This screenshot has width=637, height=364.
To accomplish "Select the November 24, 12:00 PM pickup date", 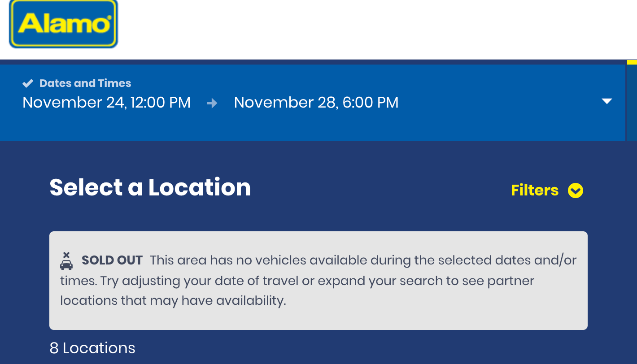I will [106, 103].
